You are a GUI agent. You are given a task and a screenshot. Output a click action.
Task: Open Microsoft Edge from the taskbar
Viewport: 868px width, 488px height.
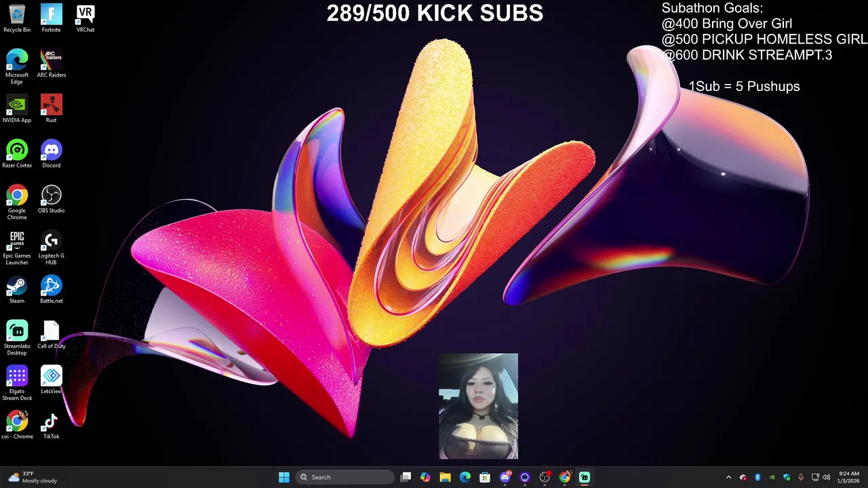465,477
